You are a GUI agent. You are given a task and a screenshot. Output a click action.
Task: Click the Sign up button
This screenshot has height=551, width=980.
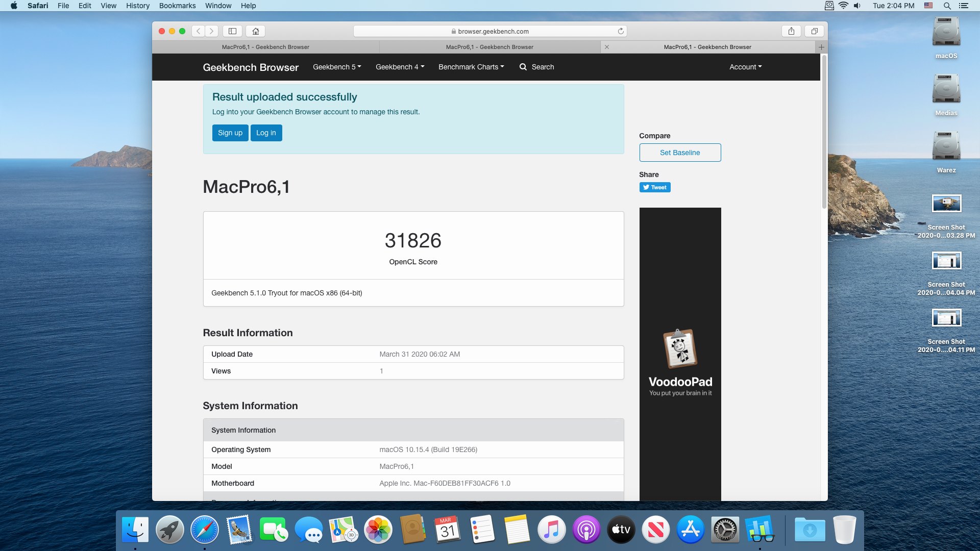(230, 133)
